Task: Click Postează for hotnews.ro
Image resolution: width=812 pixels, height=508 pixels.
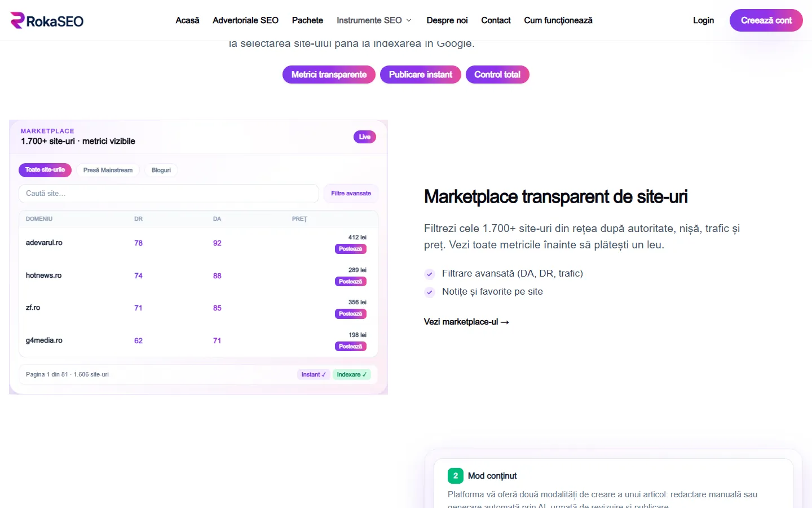Action: [351, 282]
